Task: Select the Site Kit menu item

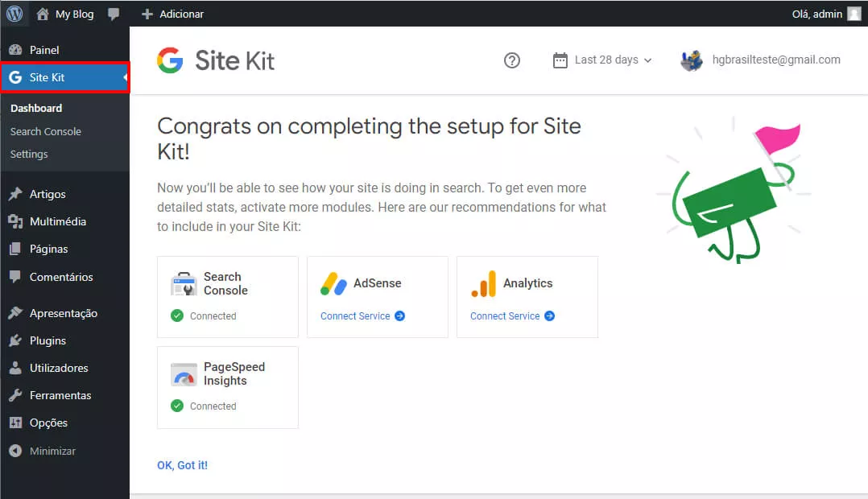Action: (64, 77)
